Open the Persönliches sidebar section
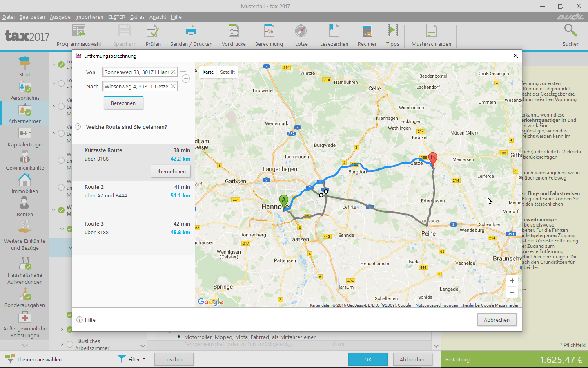The image size is (588, 368). (x=25, y=91)
